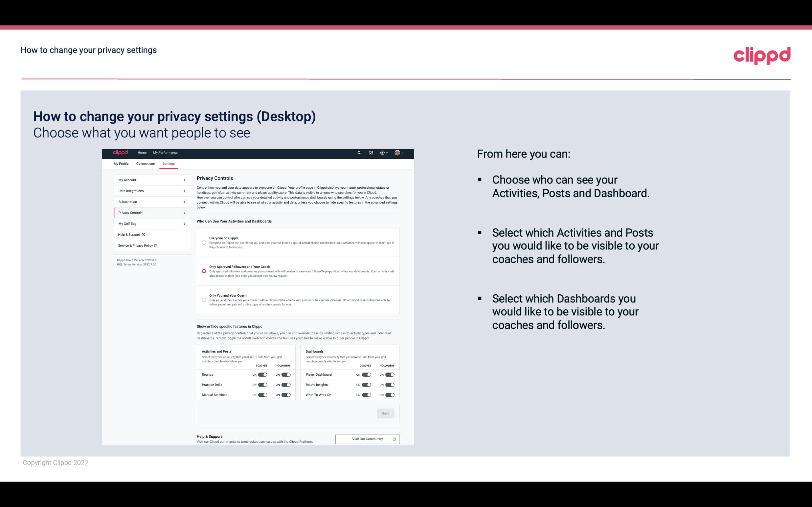Select the Settings tab
Screen dimensions: 812x507
tap(169, 163)
